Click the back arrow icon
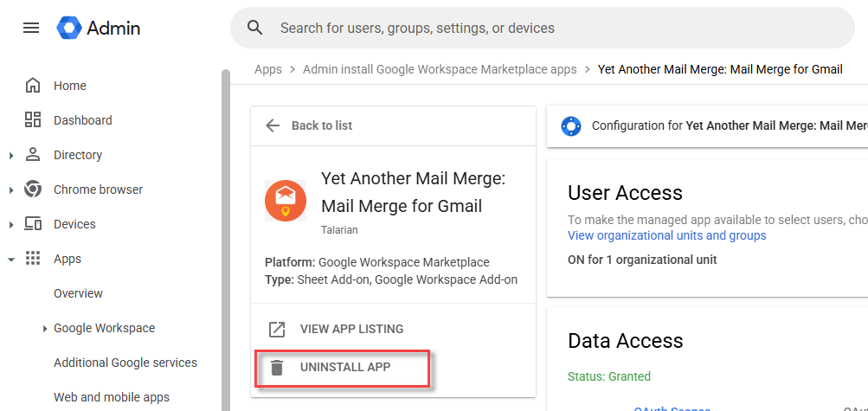868x411 pixels. (x=273, y=125)
